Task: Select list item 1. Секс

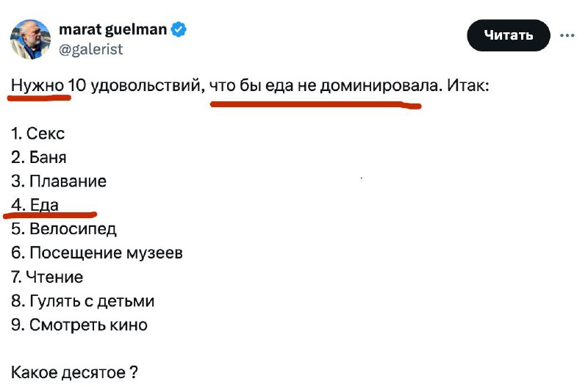Action: 38,134
